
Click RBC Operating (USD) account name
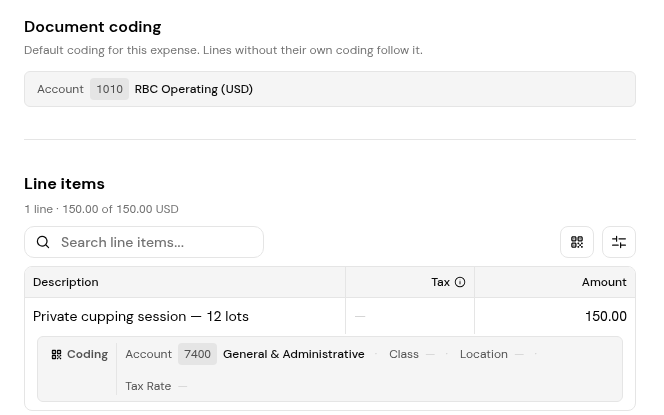pyautogui.click(x=194, y=89)
